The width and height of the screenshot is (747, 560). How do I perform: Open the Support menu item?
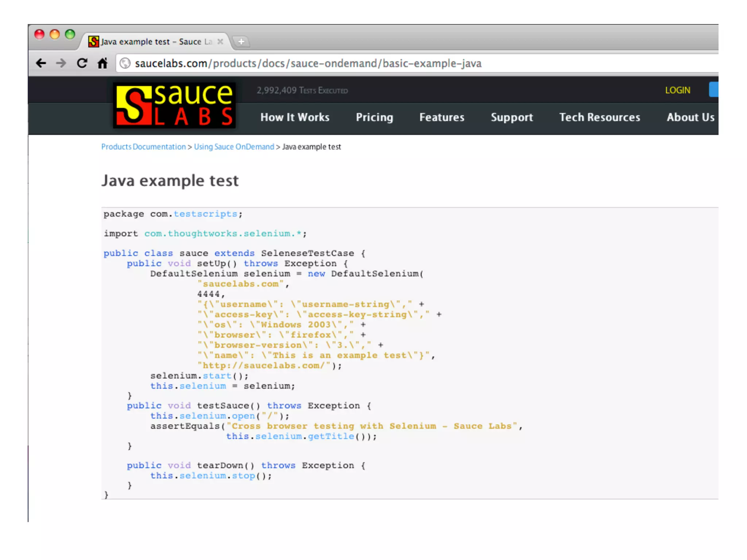pyautogui.click(x=512, y=117)
